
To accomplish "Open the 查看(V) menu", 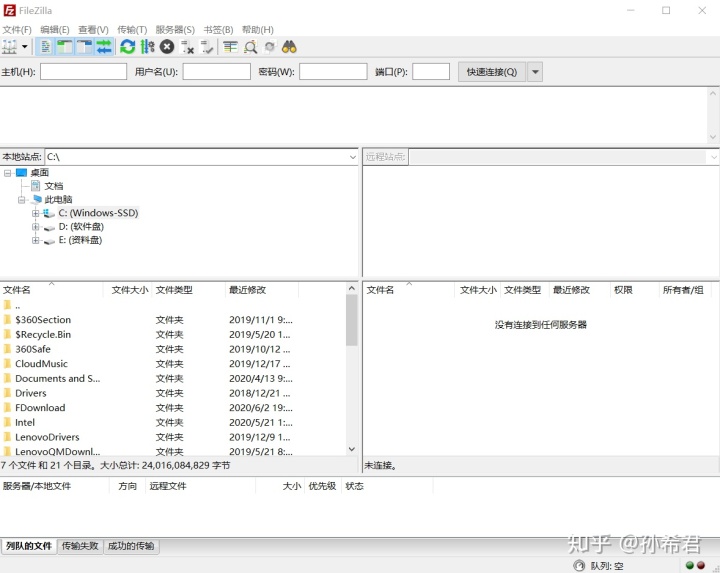I will (93, 30).
